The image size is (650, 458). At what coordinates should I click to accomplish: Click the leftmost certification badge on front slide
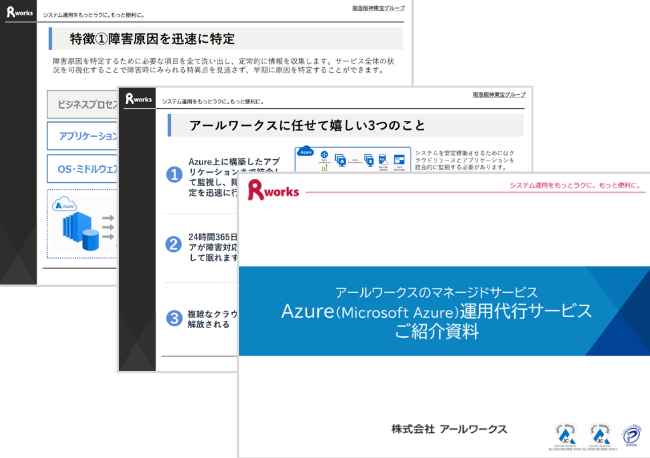pyautogui.click(x=566, y=436)
